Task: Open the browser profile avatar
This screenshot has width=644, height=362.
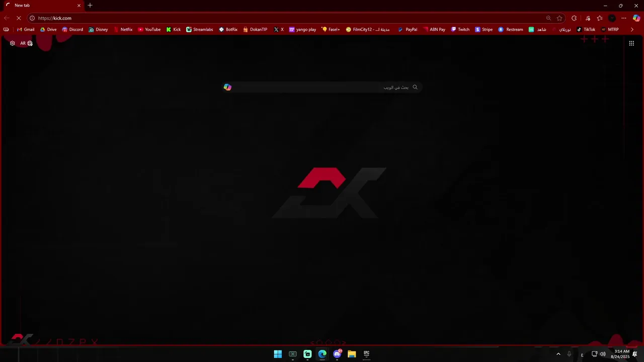Action: [612, 18]
